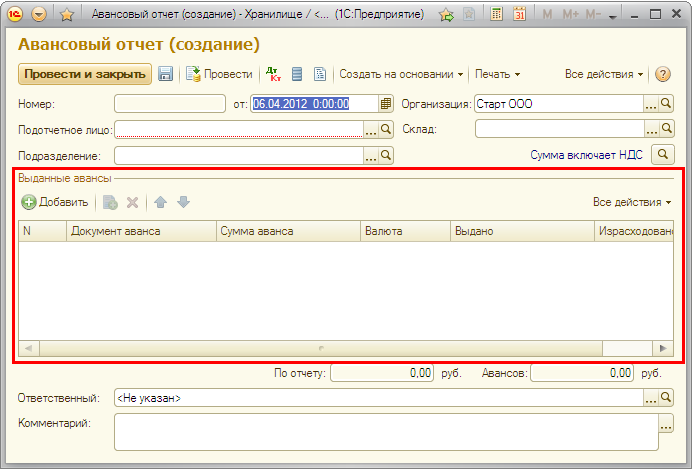Click the M- memory button
Screen dimensions: 692x469
pyautogui.click(x=593, y=15)
